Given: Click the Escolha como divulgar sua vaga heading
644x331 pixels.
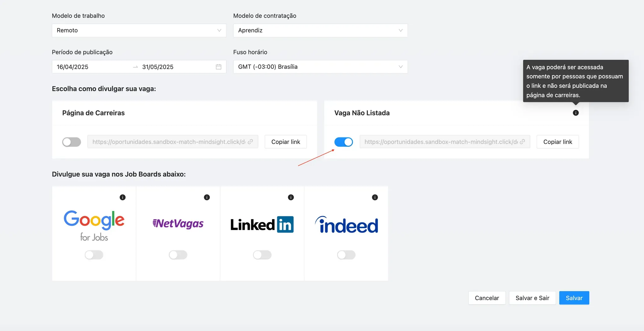Looking at the screenshot, I should click(x=104, y=89).
